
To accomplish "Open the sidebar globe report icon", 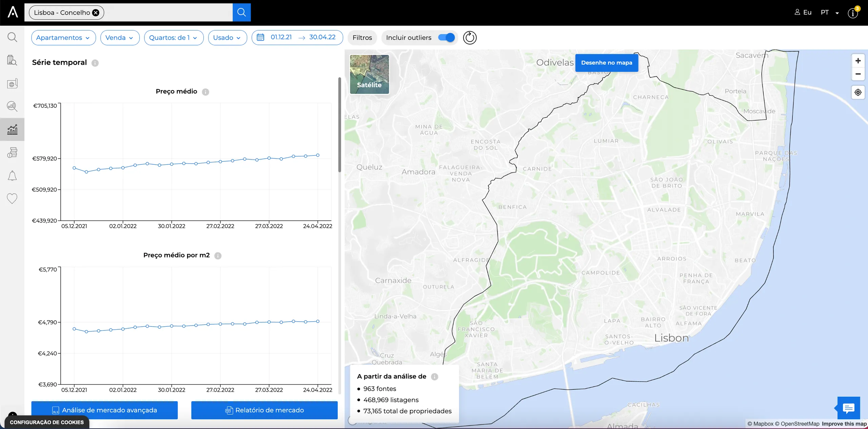I will click(x=12, y=83).
